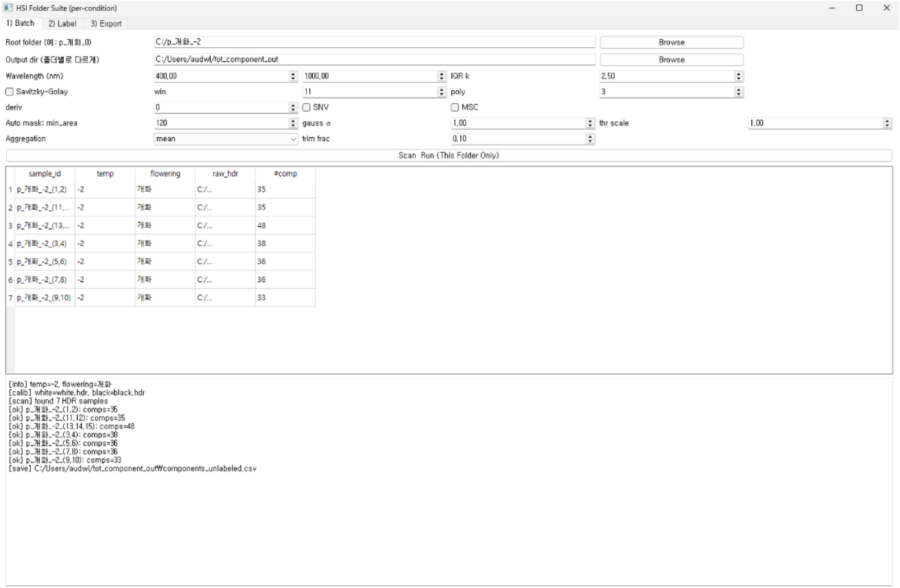Adjust the Wavelength 1000,00 spinner arrows
The image size is (900, 588).
click(442, 76)
